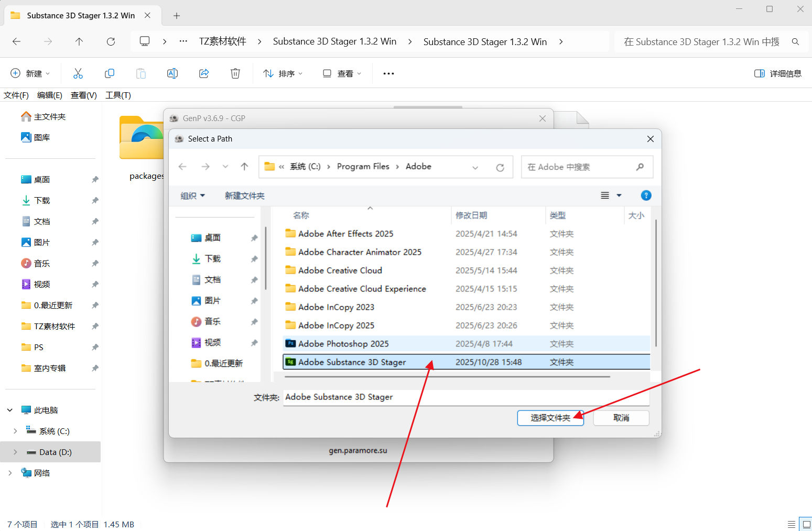The height and width of the screenshot is (531, 812).
Task: Go back in Select a Path dialog
Action: 182,167
